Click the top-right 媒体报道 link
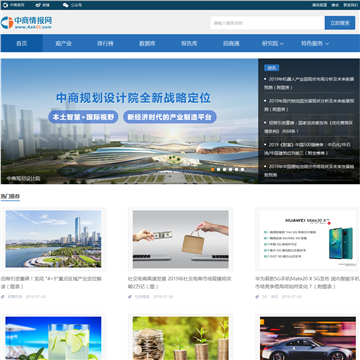Image resolution: width=360 pixels, height=360 pixels. click(319, 5)
